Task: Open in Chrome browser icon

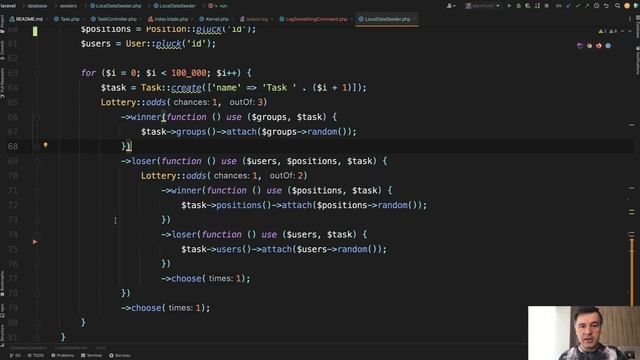Action: [589, 46]
